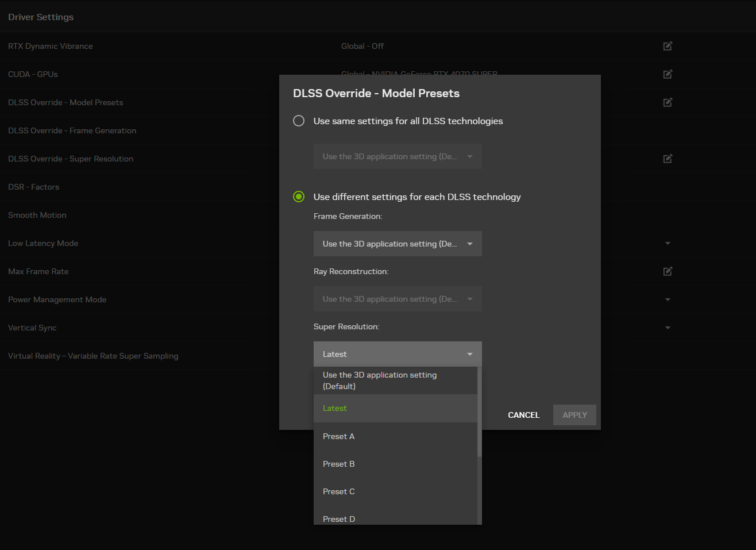This screenshot has width=756, height=550.
Task: Open Max Frame Rate edit icon
Action: 668,271
